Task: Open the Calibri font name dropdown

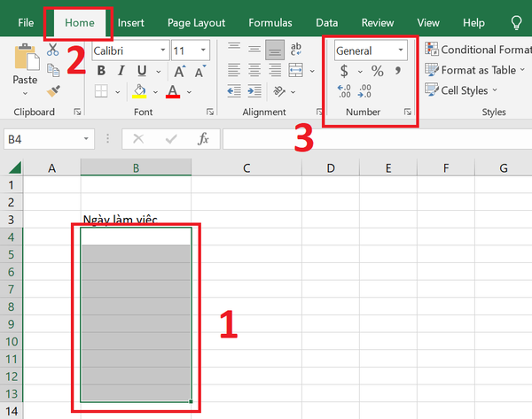Action: (x=163, y=50)
